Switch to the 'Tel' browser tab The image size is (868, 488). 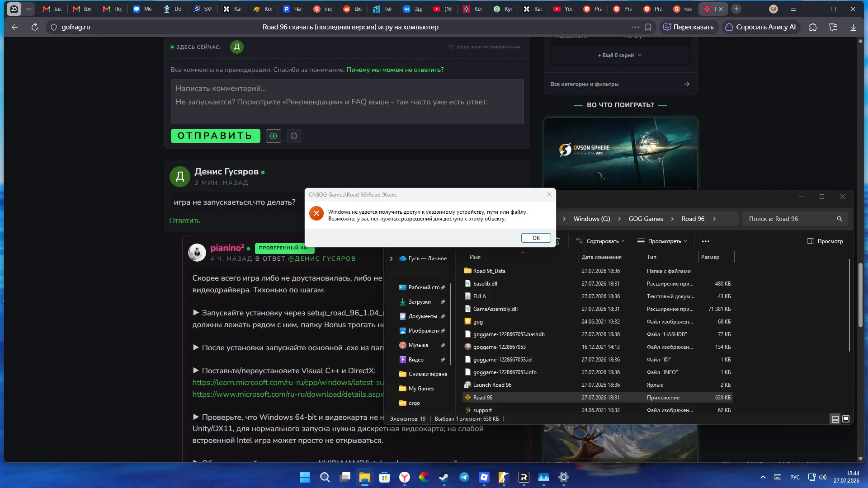pos(382,9)
